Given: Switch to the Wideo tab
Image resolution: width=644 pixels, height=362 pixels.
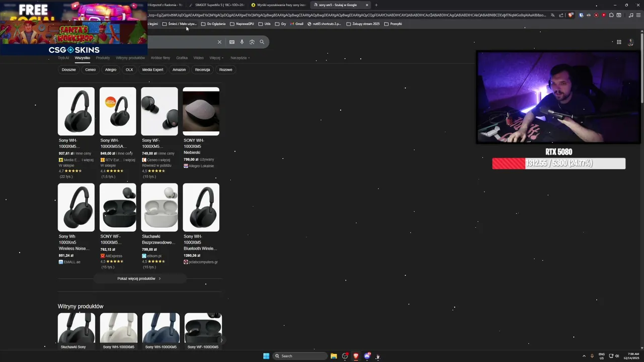Looking at the screenshot, I should (199, 58).
